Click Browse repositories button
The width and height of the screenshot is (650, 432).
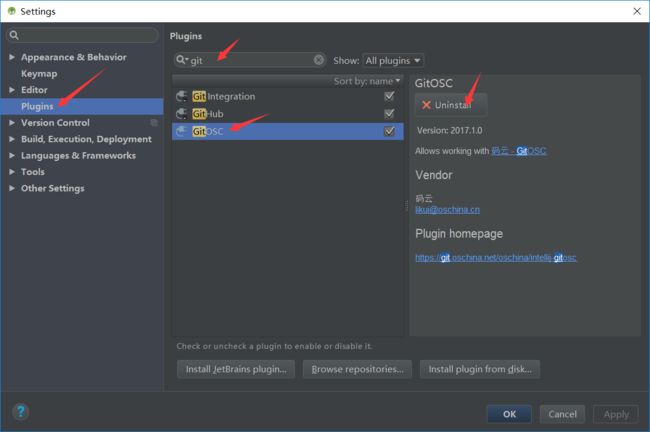pyautogui.click(x=357, y=369)
